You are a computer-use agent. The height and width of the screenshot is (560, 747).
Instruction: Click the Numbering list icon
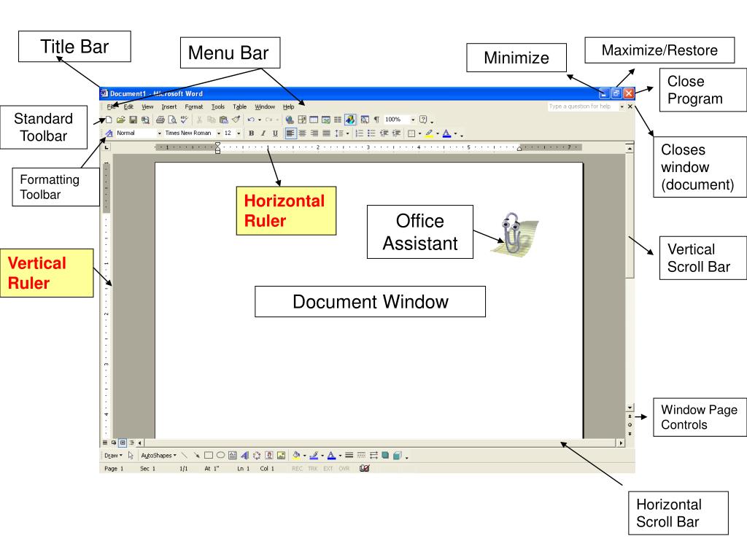point(359,133)
